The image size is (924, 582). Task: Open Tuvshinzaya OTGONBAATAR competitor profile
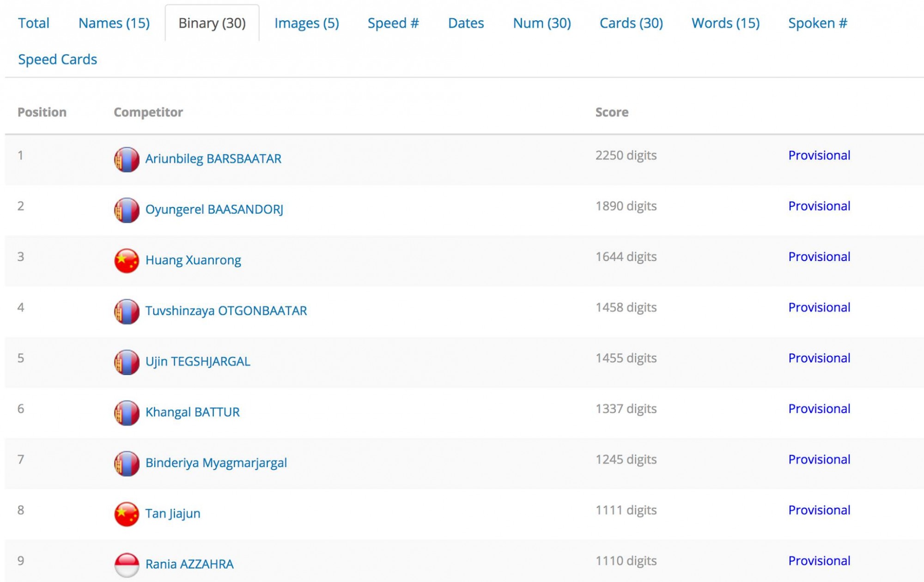[x=226, y=311]
